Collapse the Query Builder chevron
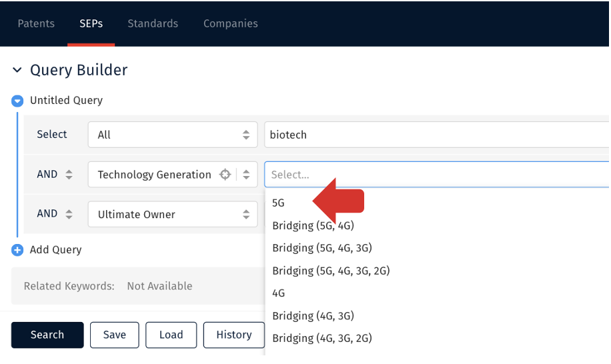Image resolution: width=611 pixels, height=364 pixels. pyautogui.click(x=17, y=70)
